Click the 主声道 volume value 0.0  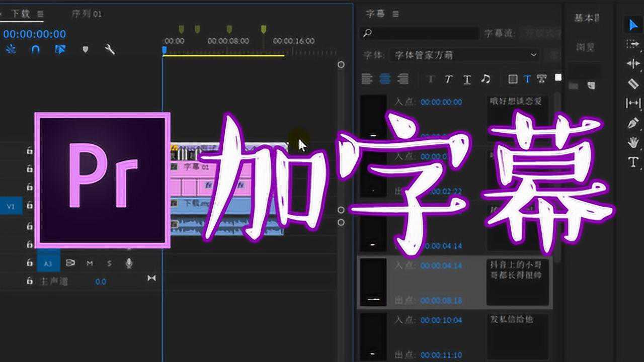(x=101, y=282)
